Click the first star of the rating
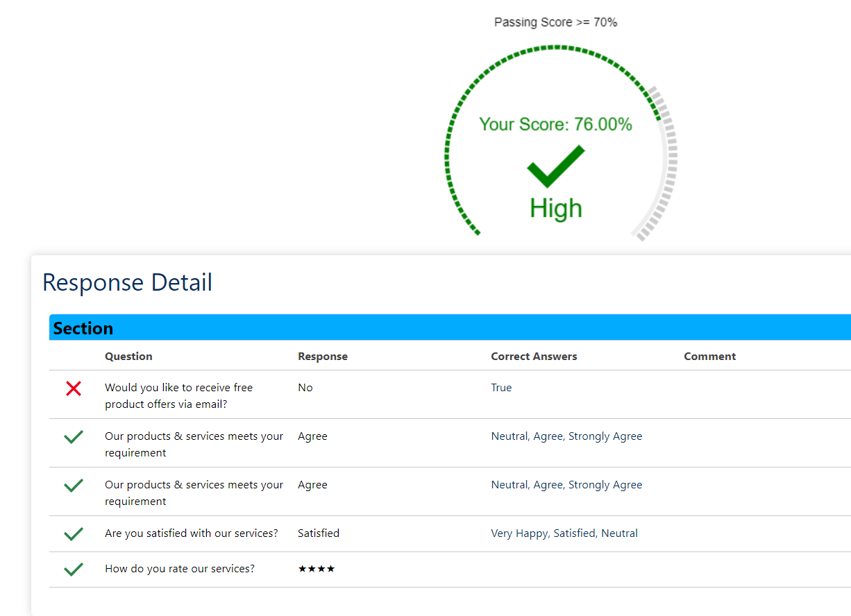The width and height of the screenshot is (851, 616). [x=303, y=568]
